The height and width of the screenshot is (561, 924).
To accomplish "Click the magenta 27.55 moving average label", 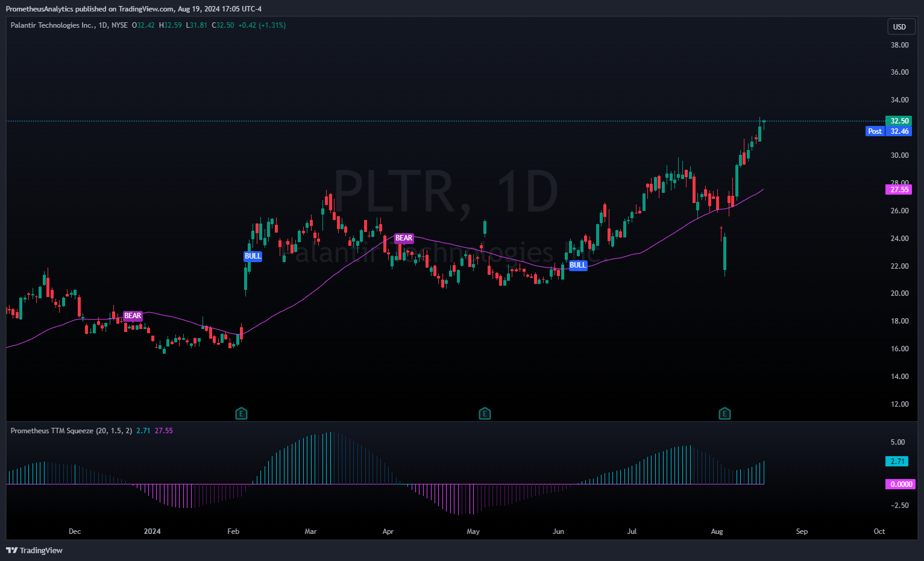I will click(899, 190).
